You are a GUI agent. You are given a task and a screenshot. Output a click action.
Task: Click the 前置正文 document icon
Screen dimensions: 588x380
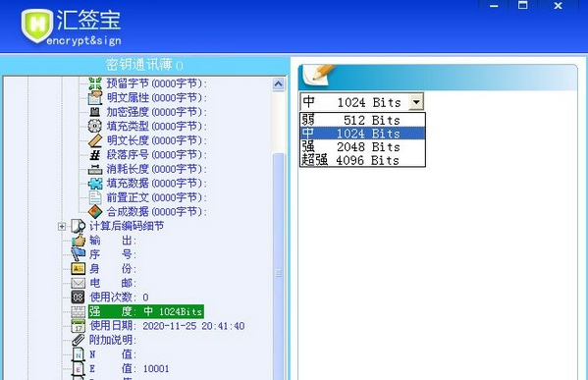click(x=95, y=197)
